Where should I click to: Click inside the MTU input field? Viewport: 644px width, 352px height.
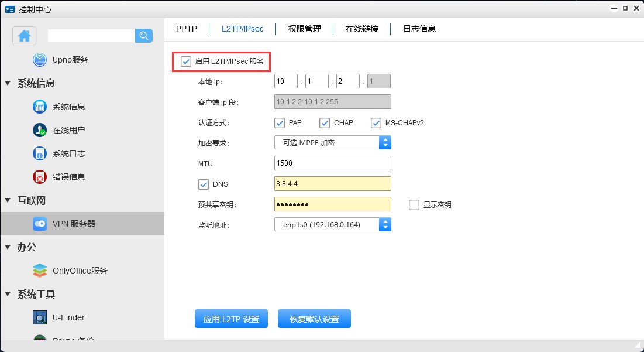332,163
